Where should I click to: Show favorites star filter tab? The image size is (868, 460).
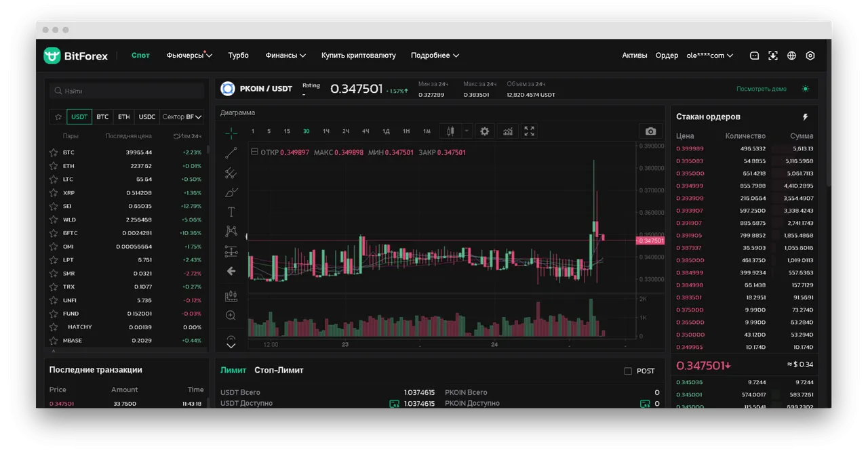tap(58, 117)
